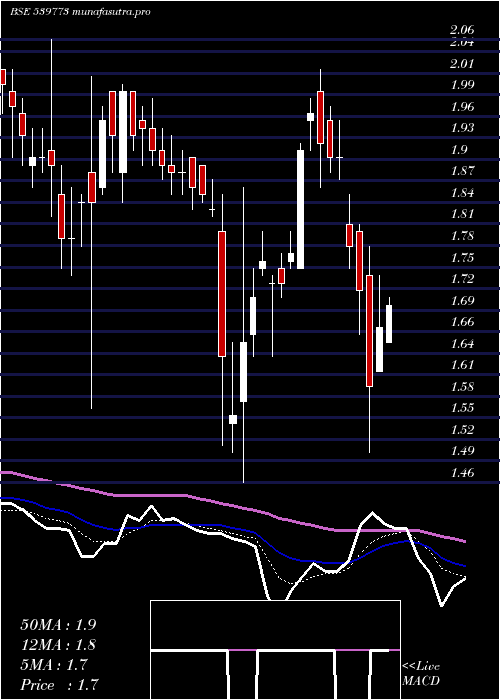This screenshot has width=500, height=700.
Task: Select the 1.58 price axis label
Action: [x=462, y=387]
